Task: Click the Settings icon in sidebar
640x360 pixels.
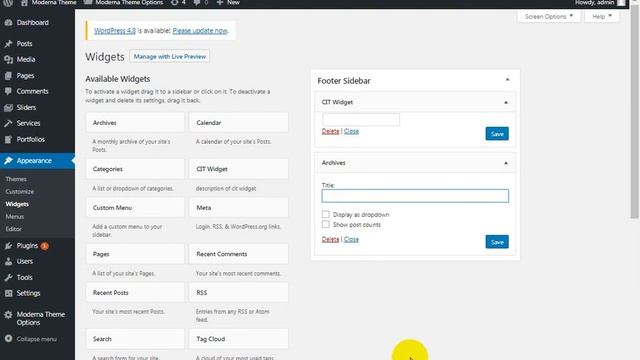Action: pyautogui.click(x=8, y=293)
